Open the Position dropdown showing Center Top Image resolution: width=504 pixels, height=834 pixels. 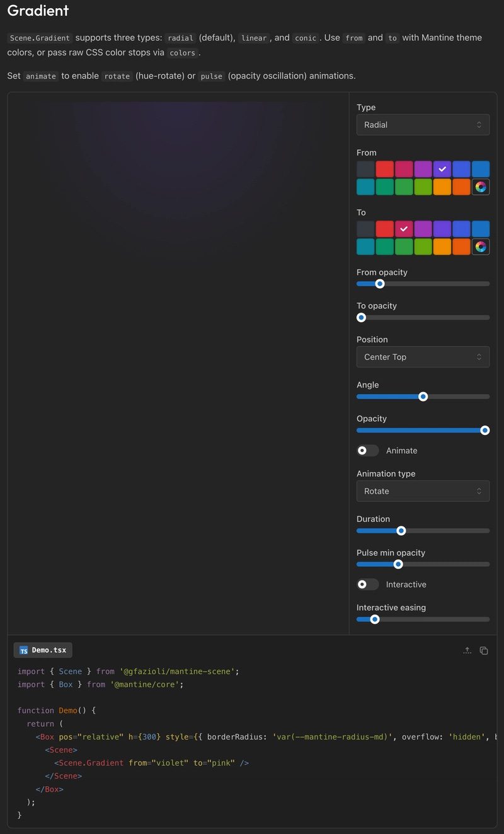coord(423,357)
